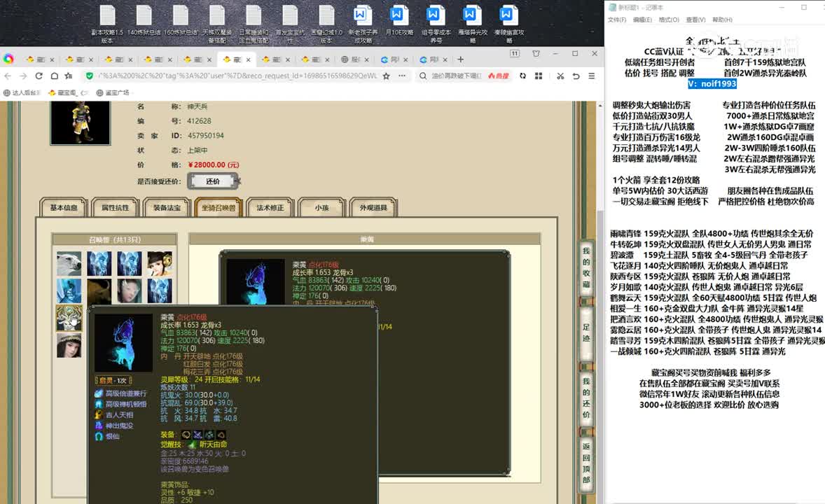
Task: Open Notepad 文件(F) menu
Action: click(x=617, y=20)
